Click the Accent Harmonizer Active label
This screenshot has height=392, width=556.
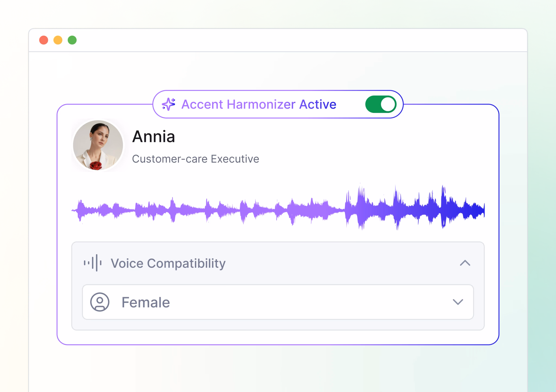(x=259, y=104)
